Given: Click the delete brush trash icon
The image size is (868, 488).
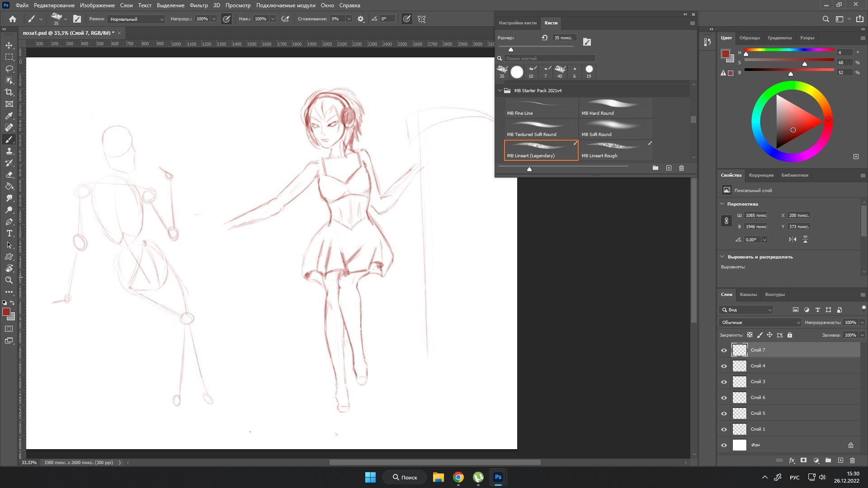Looking at the screenshot, I should pyautogui.click(x=681, y=168).
